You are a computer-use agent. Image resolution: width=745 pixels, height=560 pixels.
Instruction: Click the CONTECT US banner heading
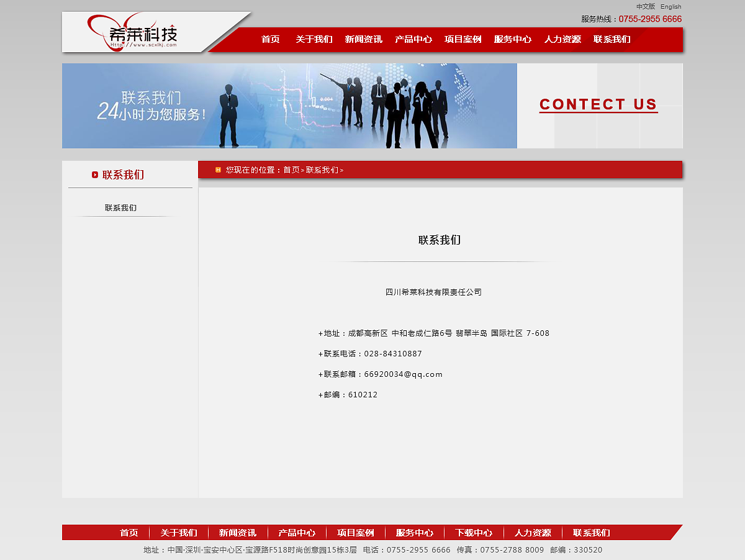coord(598,104)
